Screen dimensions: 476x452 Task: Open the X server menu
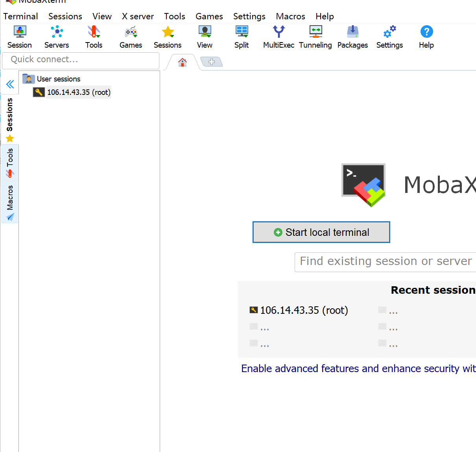tap(138, 16)
